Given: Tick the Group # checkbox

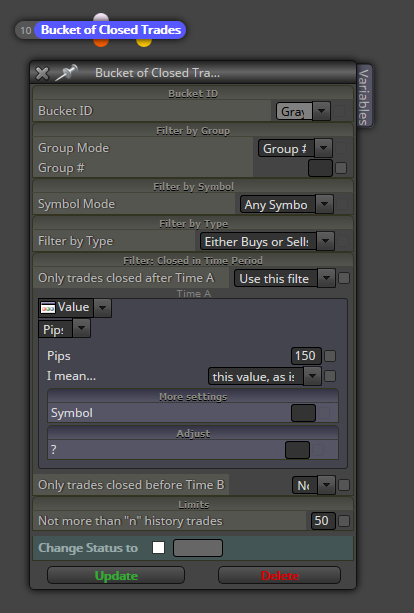Looking at the screenshot, I should point(341,168).
